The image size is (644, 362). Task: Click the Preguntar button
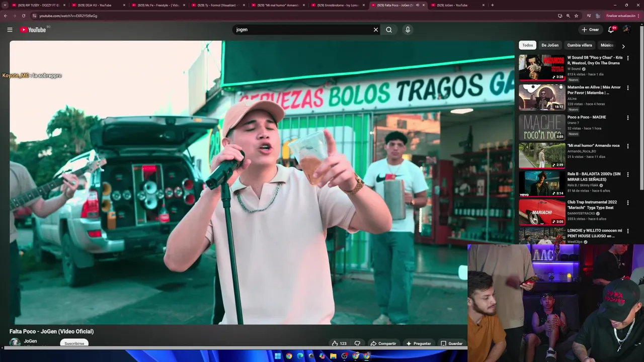pos(419,343)
